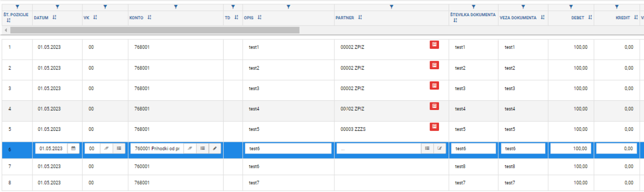The height and width of the screenshot is (192, 644).
Task: Select Konto cell '760001' in row 7
Action: point(176,166)
